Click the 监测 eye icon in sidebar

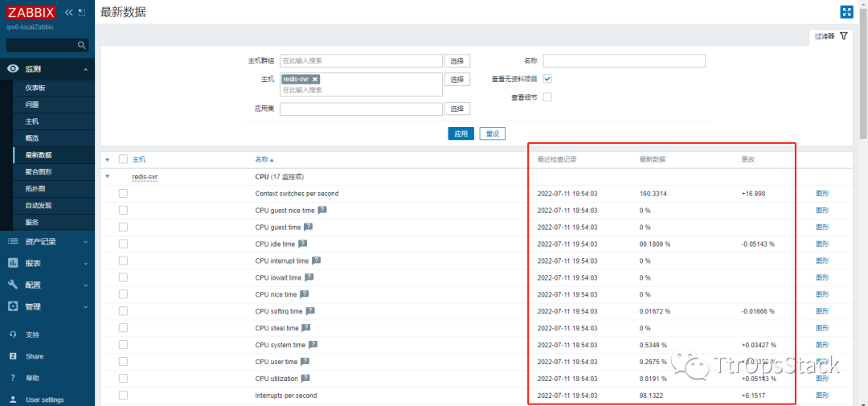[14, 68]
